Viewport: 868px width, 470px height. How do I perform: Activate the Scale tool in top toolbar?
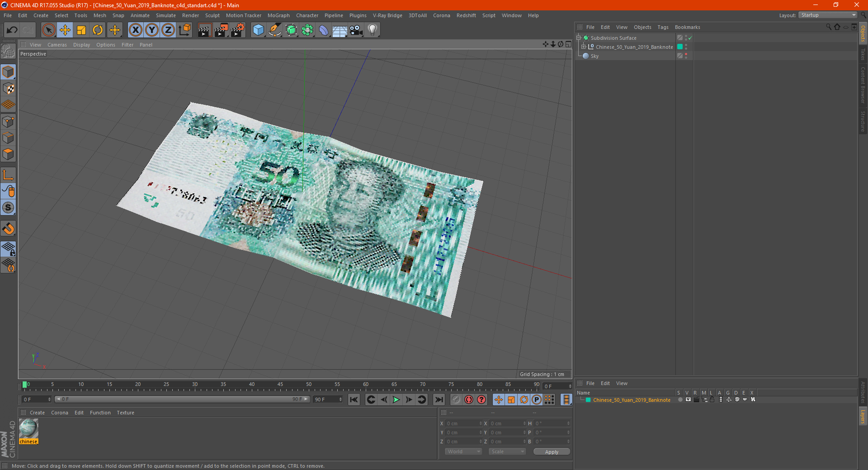tap(81, 30)
